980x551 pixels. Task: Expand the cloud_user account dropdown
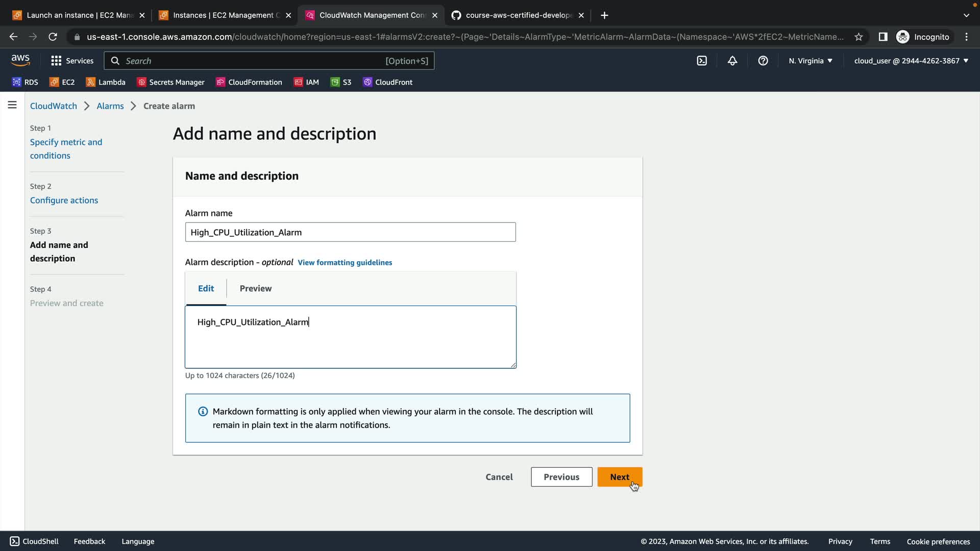[911, 61]
